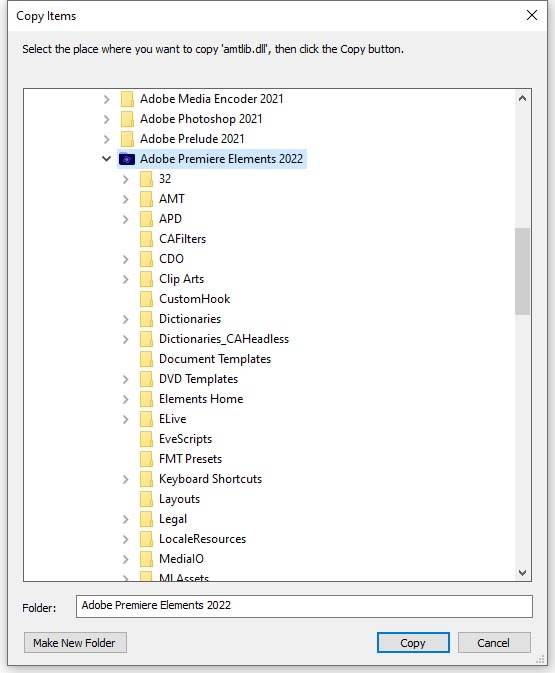Select the CAFilters folder name
Image resolution: width=555 pixels, height=673 pixels.
click(182, 239)
